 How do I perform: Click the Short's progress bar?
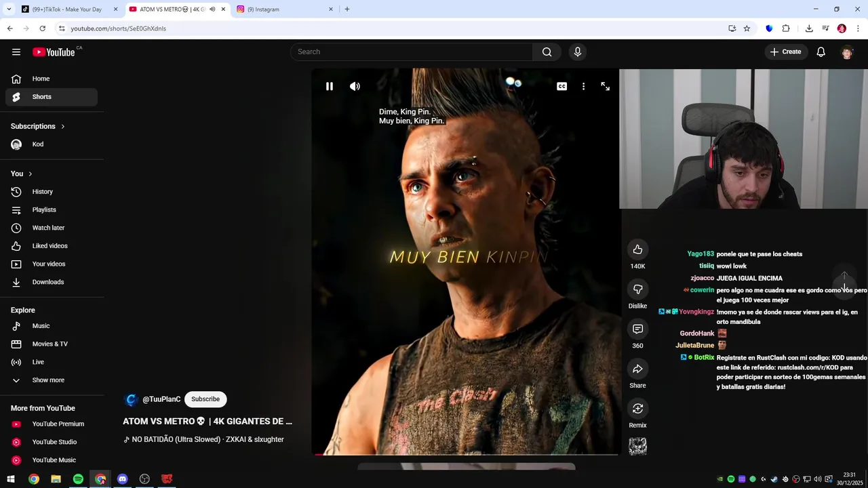click(x=465, y=454)
